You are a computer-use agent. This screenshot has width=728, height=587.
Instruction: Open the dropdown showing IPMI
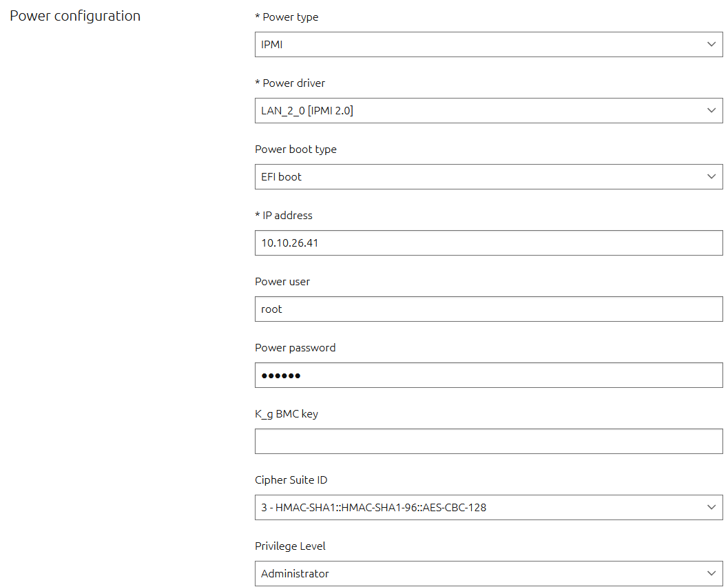point(482,44)
